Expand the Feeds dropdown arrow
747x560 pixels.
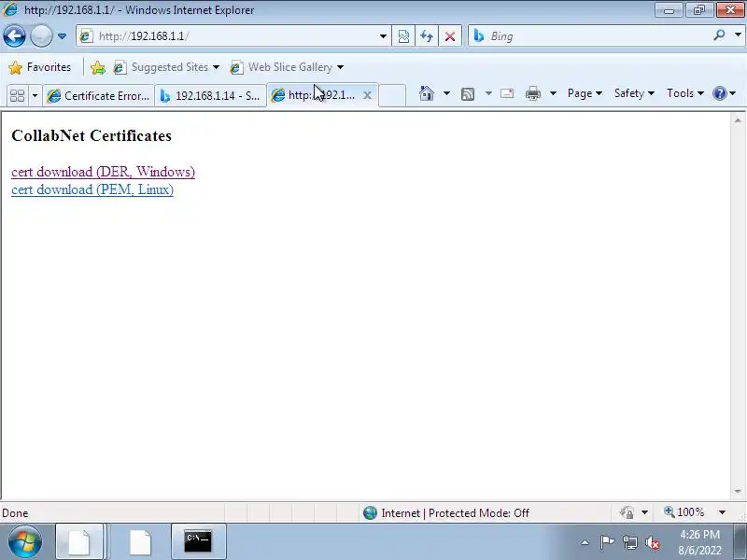(488, 93)
